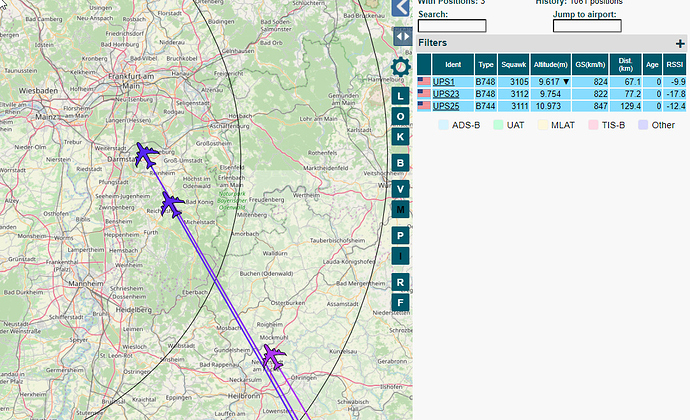Toggle the K map button
This screenshot has width=690, height=420.
point(400,137)
